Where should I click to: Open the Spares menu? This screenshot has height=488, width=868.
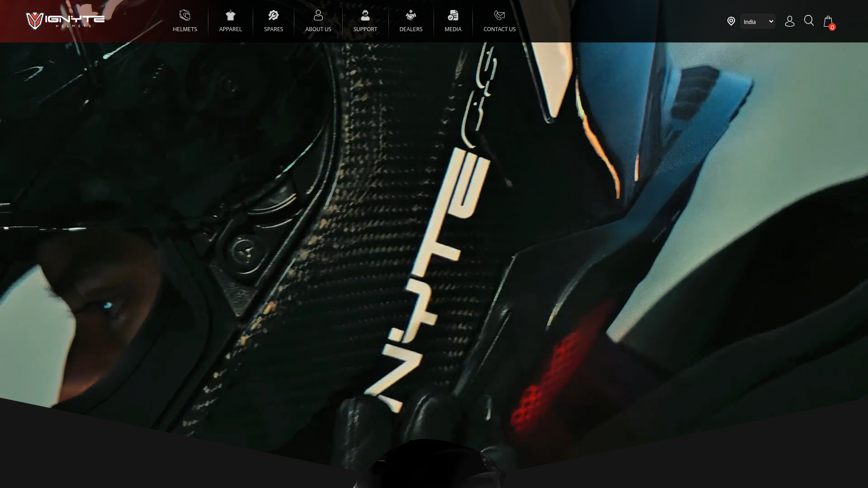(x=274, y=29)
